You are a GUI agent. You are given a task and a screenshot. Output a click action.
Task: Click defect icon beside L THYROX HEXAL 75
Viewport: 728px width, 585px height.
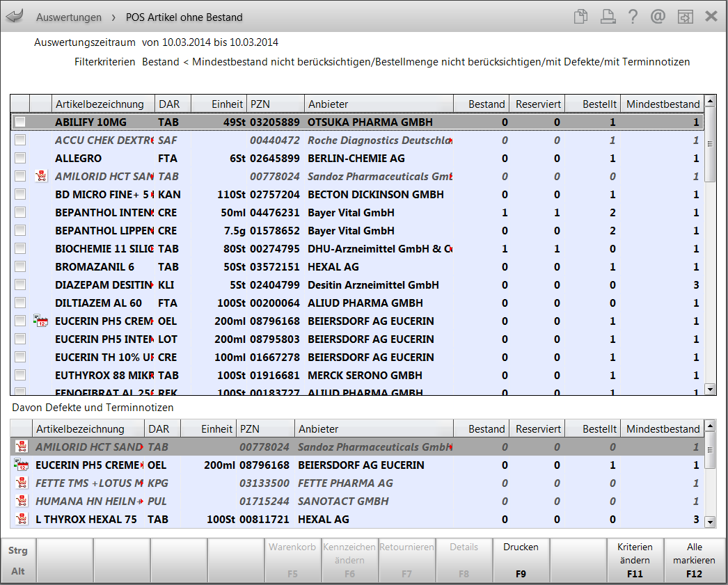(x=22, y=519)
